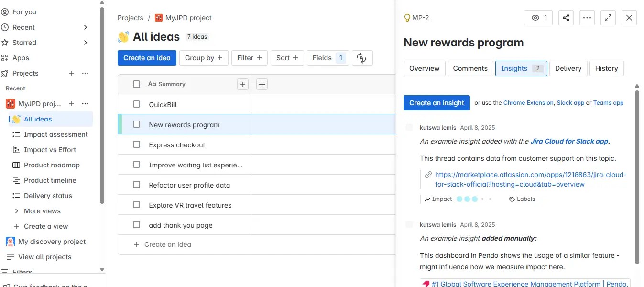Click the autosave toggle icon in toolbar
Viewport: 644px width, 287px height.
tap(362, 58)
